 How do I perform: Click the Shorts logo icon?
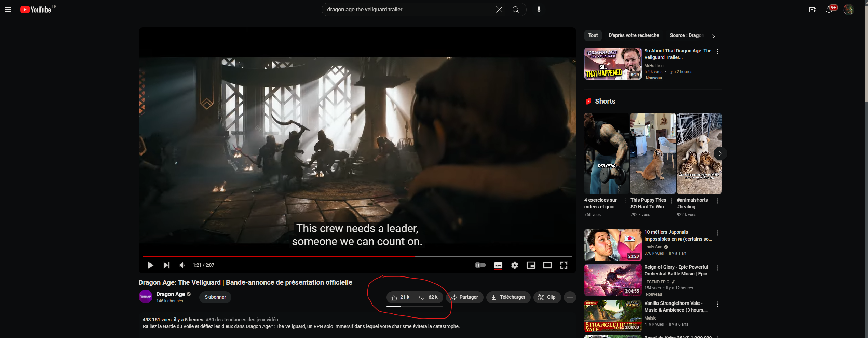tap(588, 101)
